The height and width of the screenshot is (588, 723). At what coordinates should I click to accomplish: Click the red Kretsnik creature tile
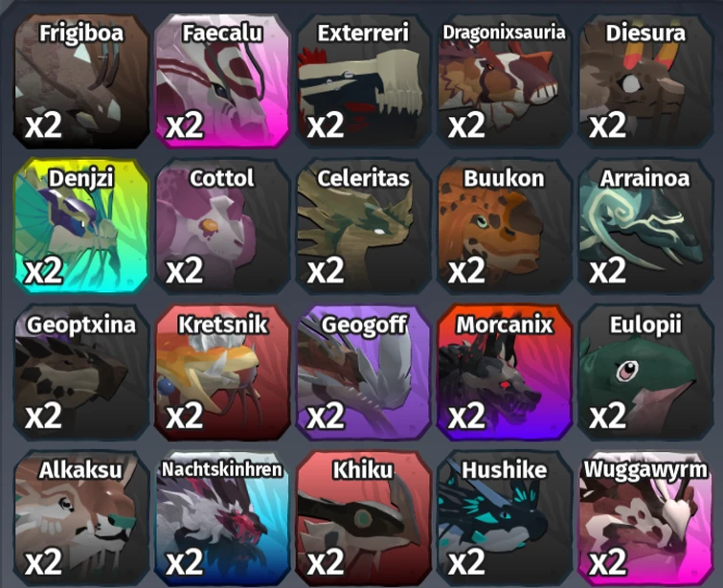coord(223,373)
